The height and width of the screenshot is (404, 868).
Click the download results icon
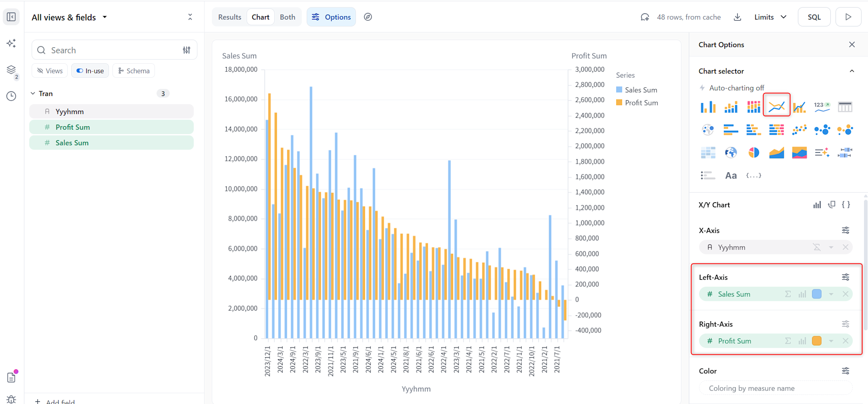tap(737, 17)
